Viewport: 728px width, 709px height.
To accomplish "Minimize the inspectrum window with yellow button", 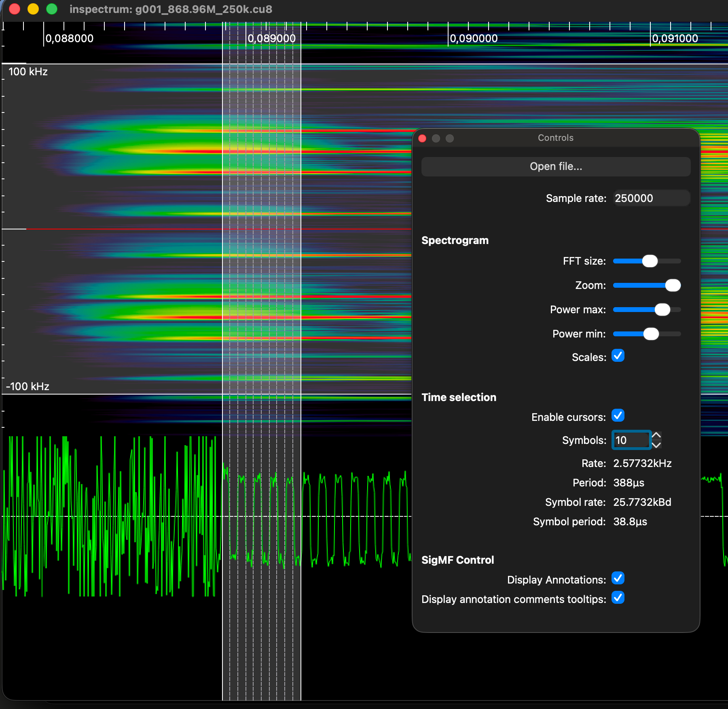I will tap(33, 9).
